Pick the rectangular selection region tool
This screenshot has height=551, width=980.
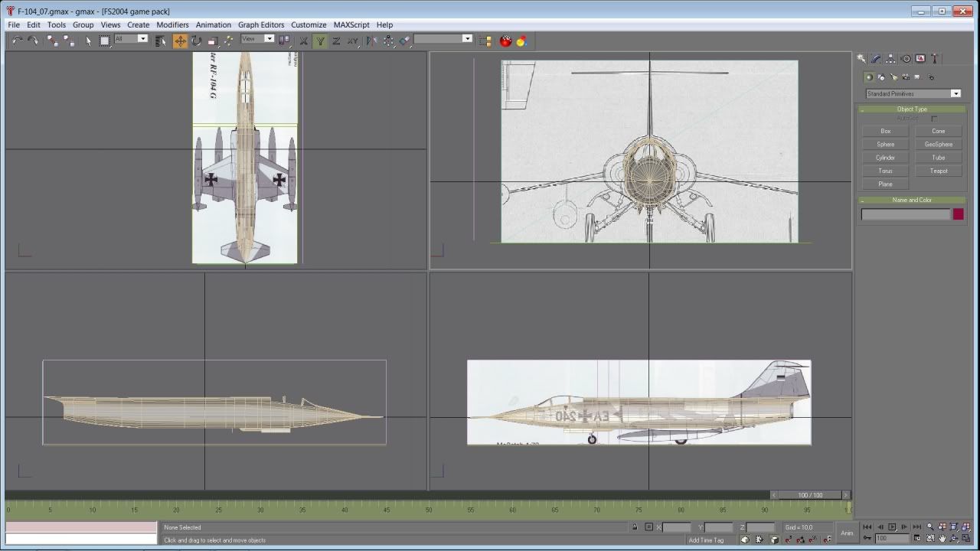click(x=105, y=41)
